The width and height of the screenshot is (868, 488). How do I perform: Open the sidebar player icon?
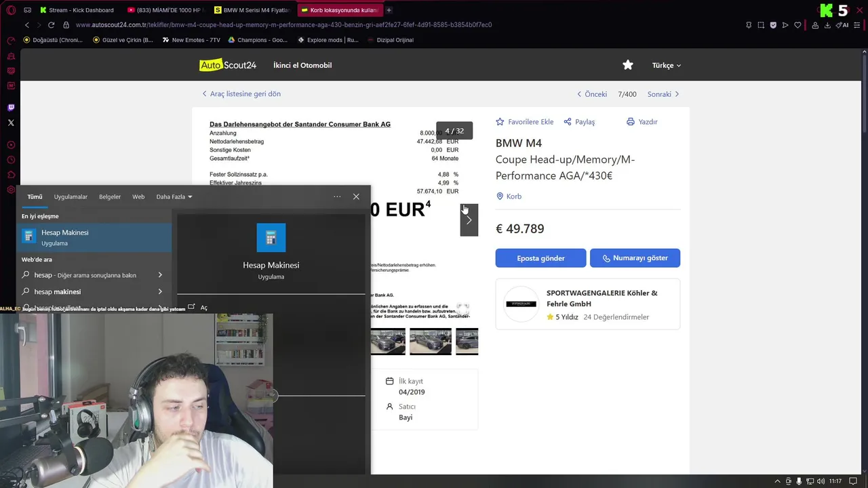(11, 144)
